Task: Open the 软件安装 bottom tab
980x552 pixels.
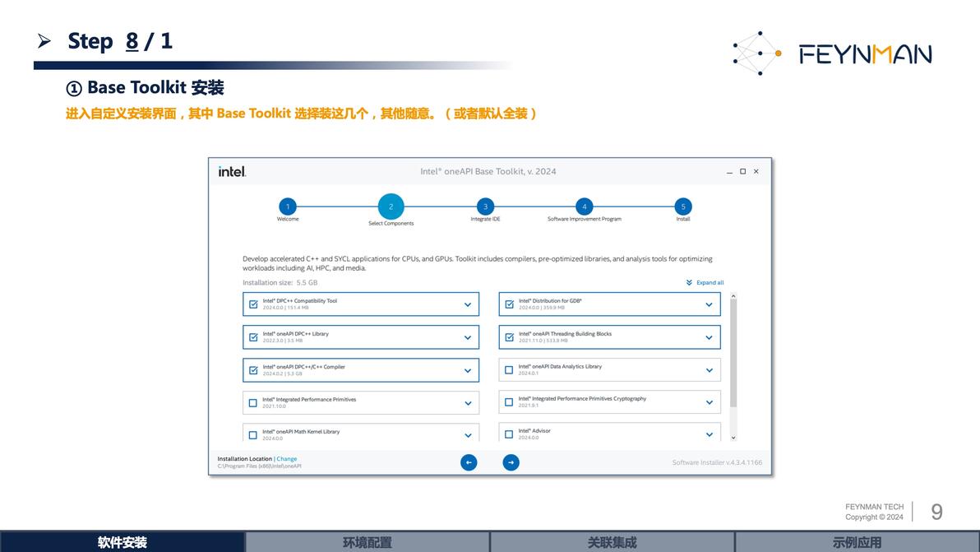Action: pos(122,542)
